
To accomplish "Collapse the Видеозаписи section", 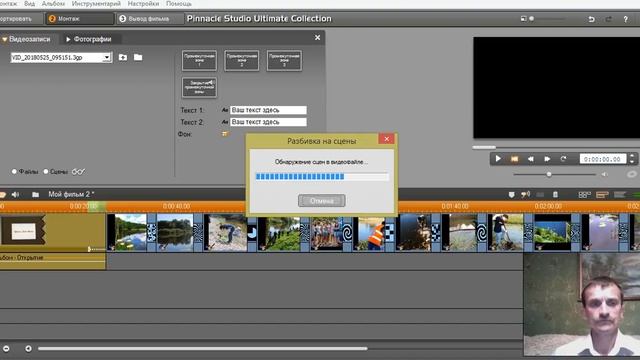I will 5,39.
